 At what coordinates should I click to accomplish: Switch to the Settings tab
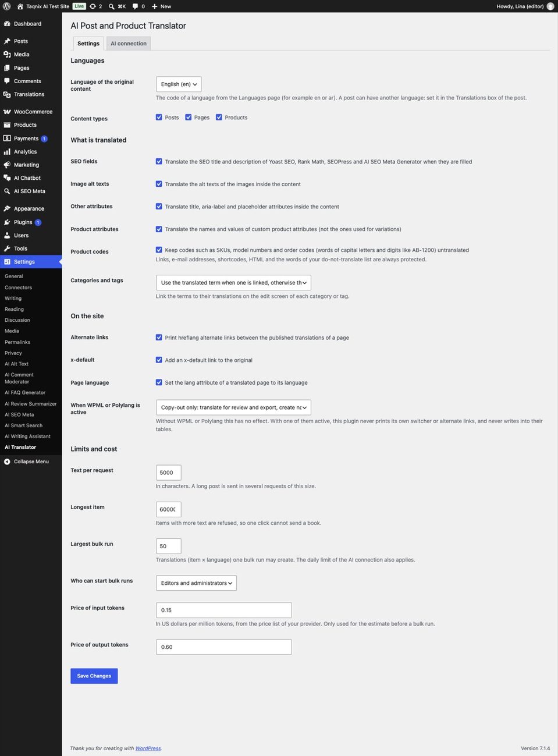coord(88,44)
